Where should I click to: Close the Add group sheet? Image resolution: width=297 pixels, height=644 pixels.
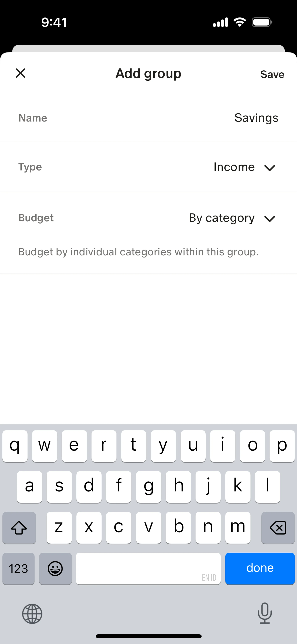coord(21,73)
